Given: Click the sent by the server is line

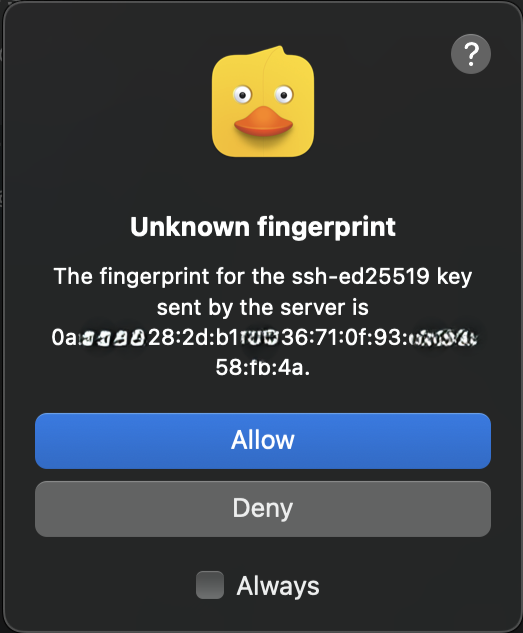Looking at the screenshot, I should (x=263, y=308).
